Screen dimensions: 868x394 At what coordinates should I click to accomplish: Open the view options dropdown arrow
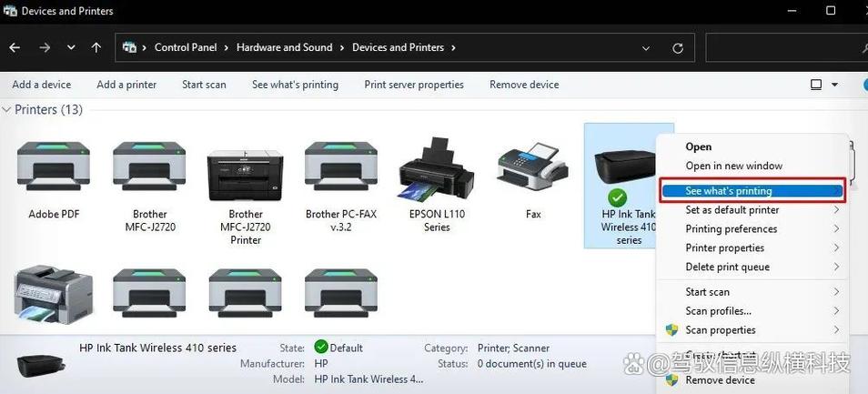point(834,85)
